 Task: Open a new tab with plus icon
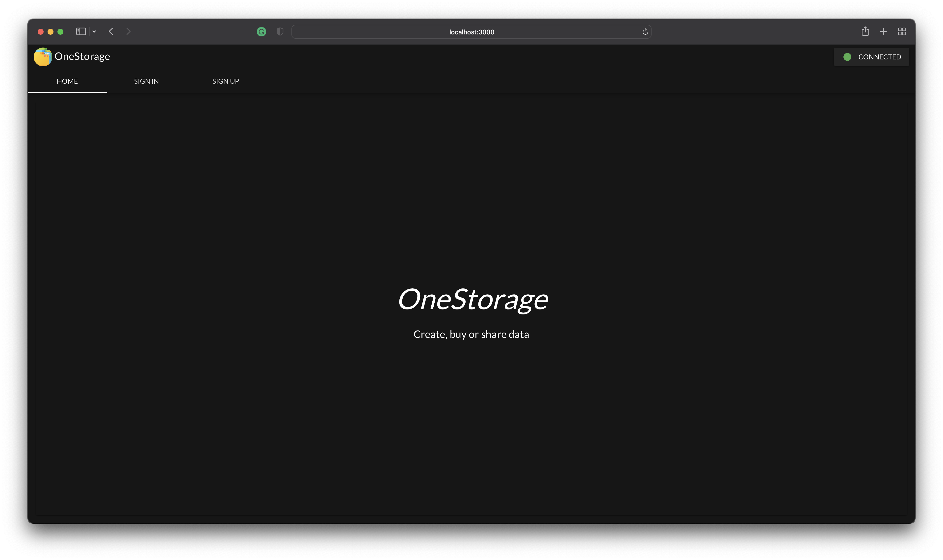(x=883, y=32)
